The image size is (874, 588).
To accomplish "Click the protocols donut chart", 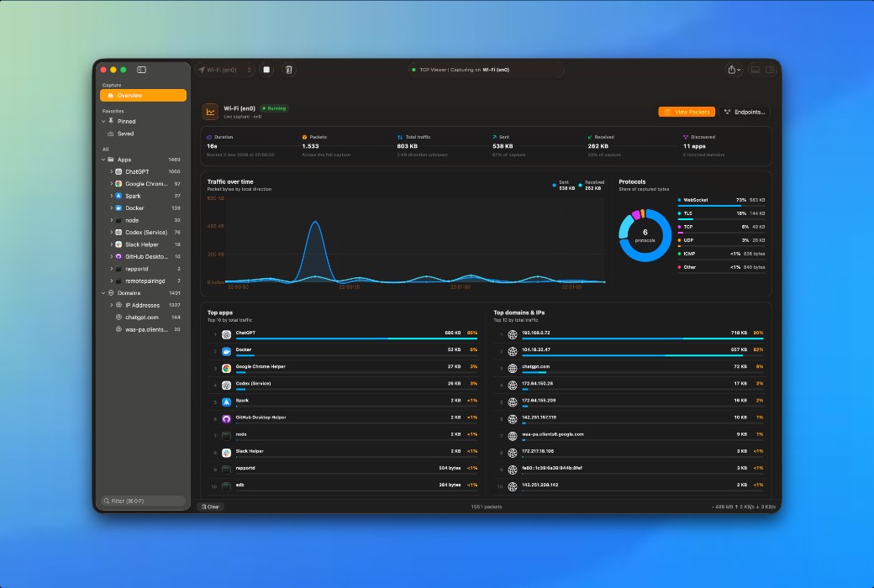I will pos(645,236).
